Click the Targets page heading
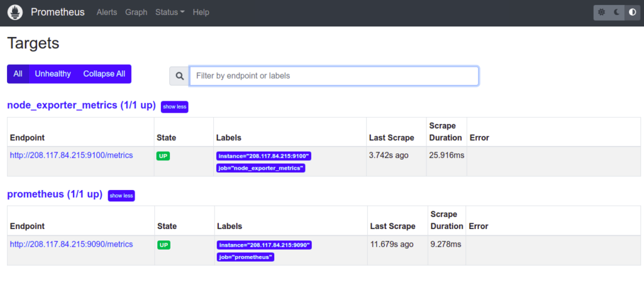 (33, 43)
